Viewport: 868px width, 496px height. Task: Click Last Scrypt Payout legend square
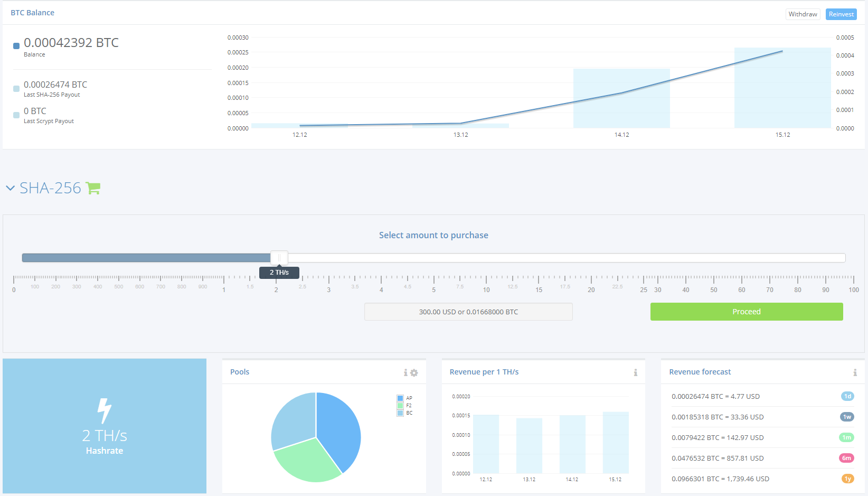click(x=16, y=115)
